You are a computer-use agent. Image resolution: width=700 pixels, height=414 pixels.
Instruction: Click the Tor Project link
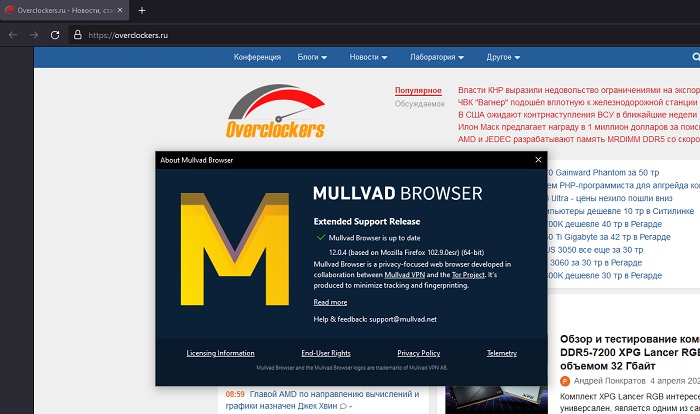[468, 275]
